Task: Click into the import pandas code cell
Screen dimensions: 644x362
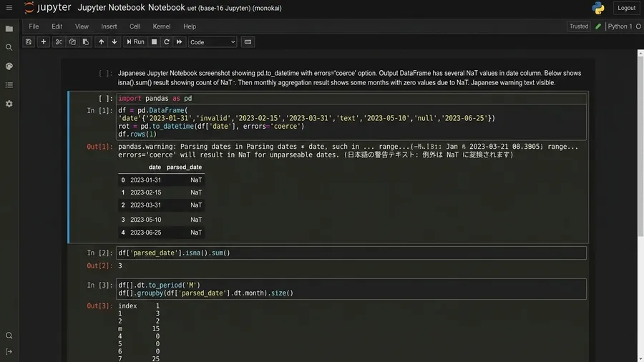Action: [x=351, y=99]
